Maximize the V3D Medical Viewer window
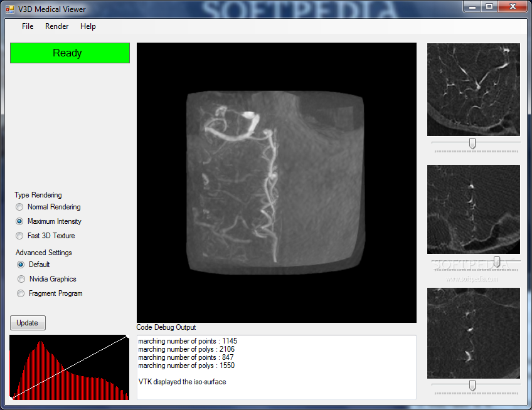The height and width of the screenshot is (410, 532). click(489, 6)
